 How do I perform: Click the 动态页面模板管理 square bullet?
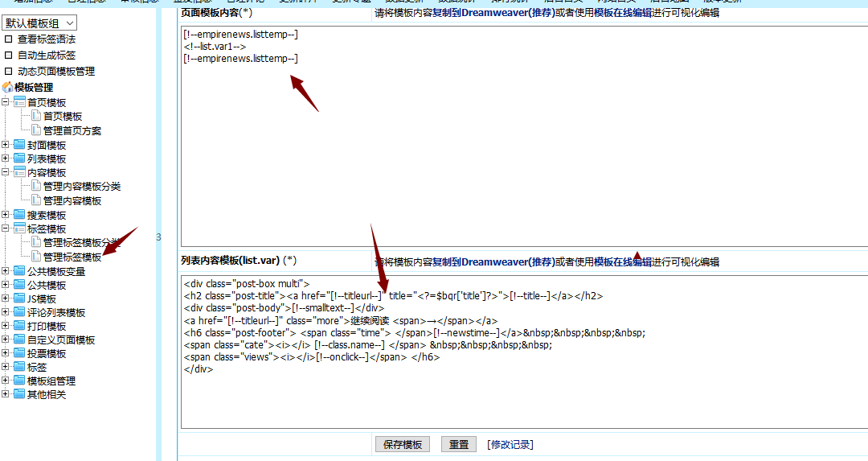tap(9, 71)
